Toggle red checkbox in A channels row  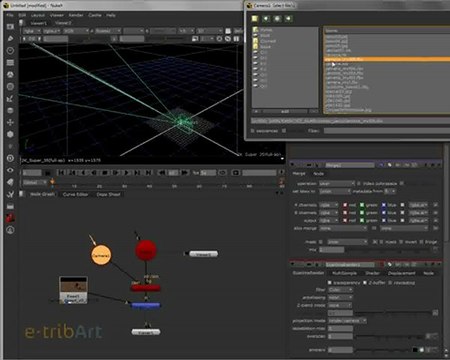345,205
